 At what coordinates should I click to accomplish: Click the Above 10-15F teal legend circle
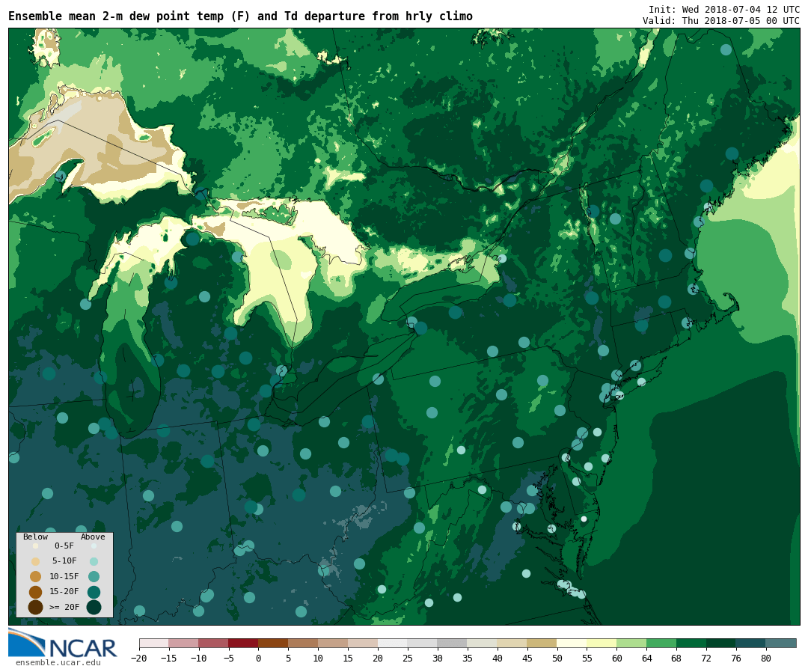click(94, 576)
